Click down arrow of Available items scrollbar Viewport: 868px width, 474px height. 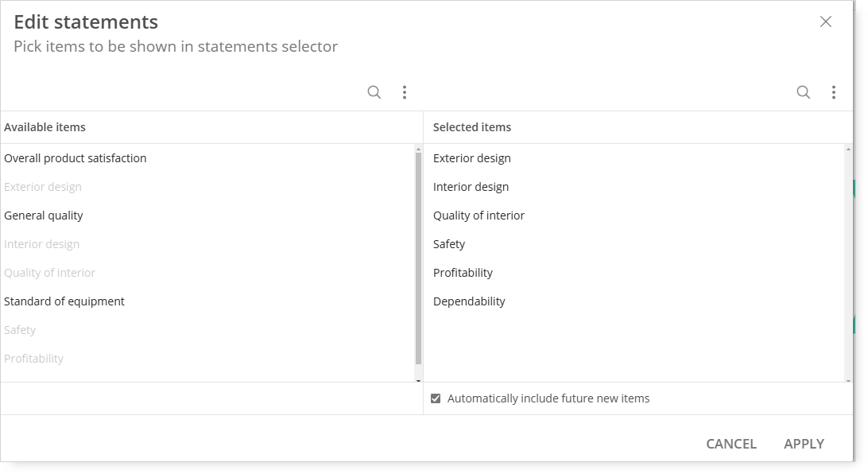pos(418,380)
